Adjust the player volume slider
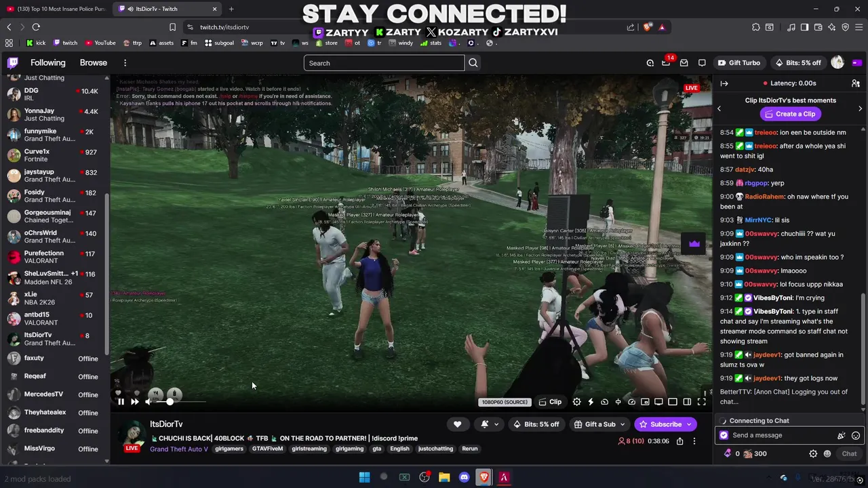 tap(182, 402)
